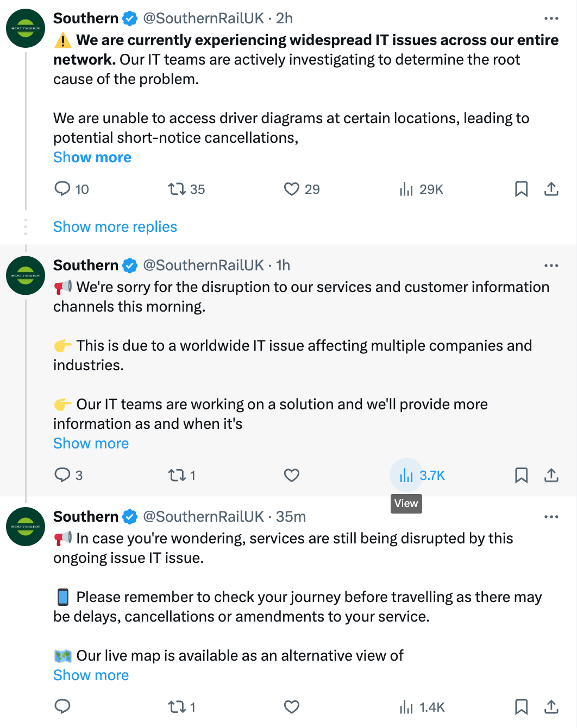Click 'Show more replies' link
This screenshot has width=577, height=728.
[x=115, y=227]
